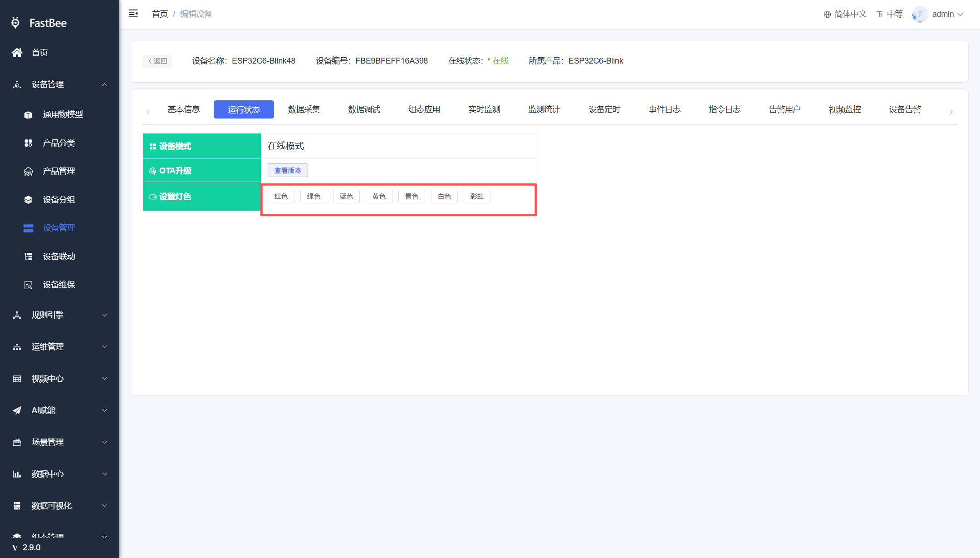This screenshot has width=980, height=558.
Task: Set light color to 绿色
Action: (x=314, y=197)
